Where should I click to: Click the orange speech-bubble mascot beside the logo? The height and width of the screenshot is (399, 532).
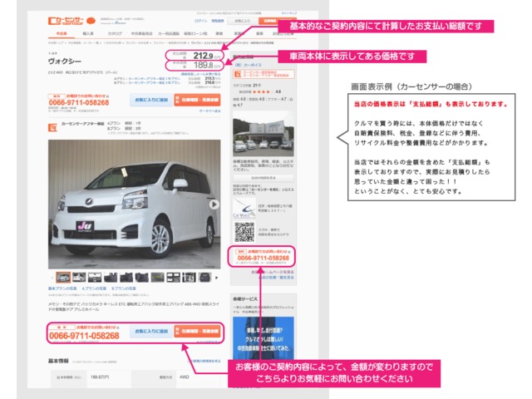91,21
